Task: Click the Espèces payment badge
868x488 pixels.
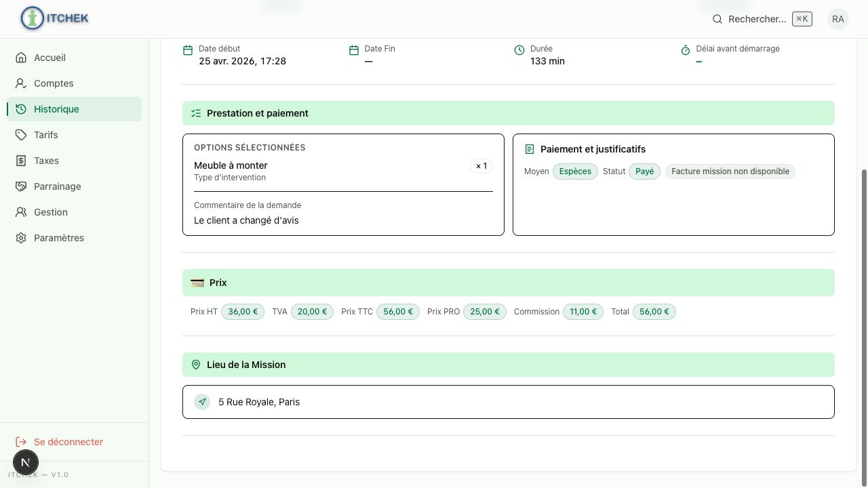Action: [x=575, y=171]
